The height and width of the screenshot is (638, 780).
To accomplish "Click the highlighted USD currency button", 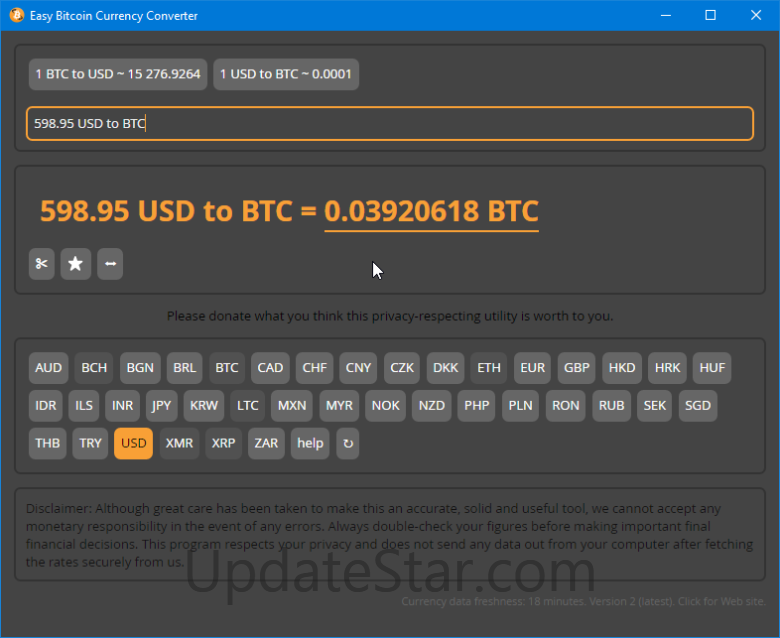I will click(133, 443).
